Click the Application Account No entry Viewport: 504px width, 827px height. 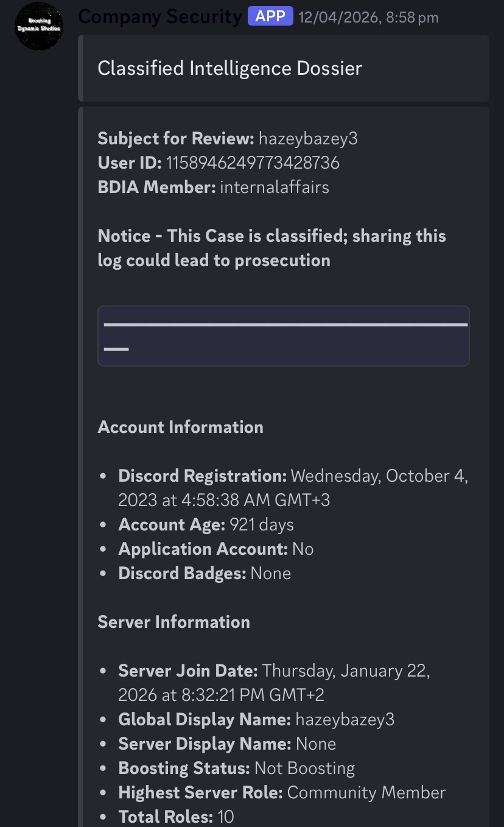[215, 549]
